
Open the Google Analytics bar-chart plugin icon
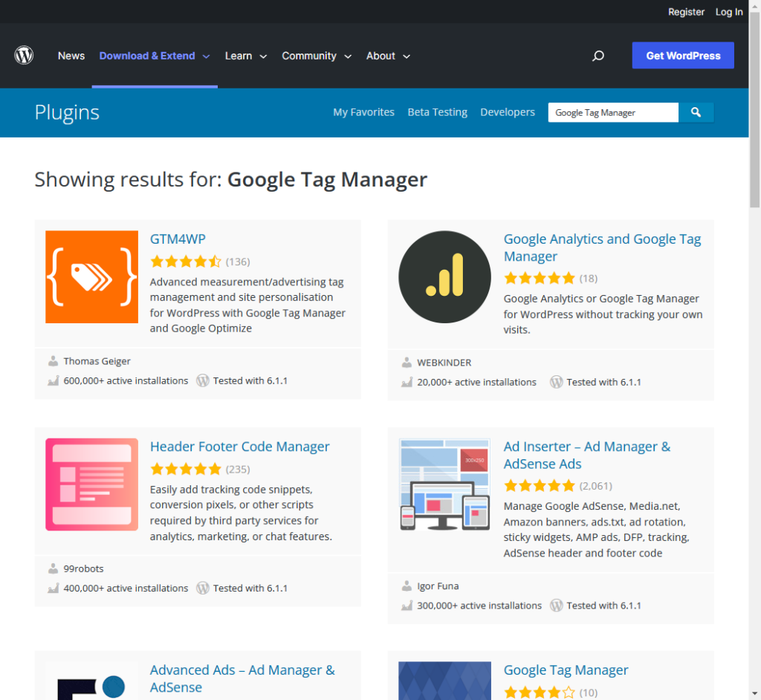pyautogui.click(x=444, y=276)
